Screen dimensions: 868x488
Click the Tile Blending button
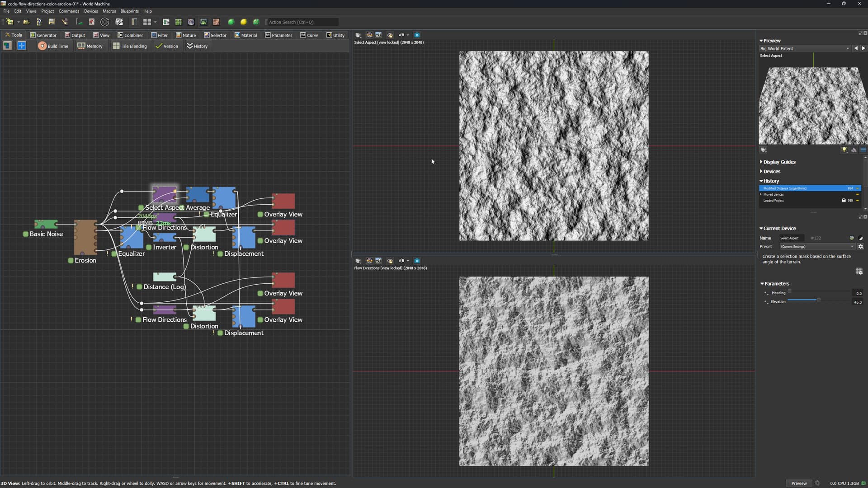click(130, 46)
